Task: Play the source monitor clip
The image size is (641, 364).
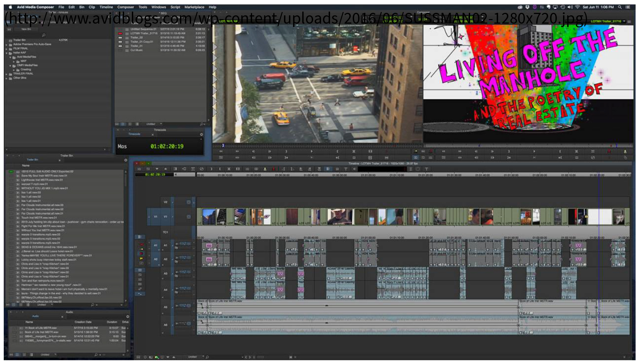Action: [311, 152]
